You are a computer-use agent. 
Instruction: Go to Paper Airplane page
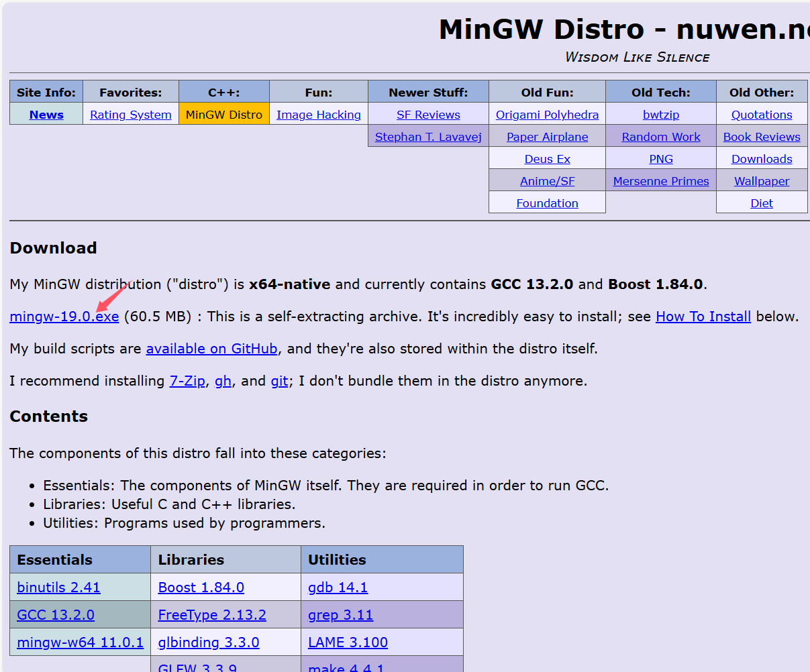tap(547, 137)
